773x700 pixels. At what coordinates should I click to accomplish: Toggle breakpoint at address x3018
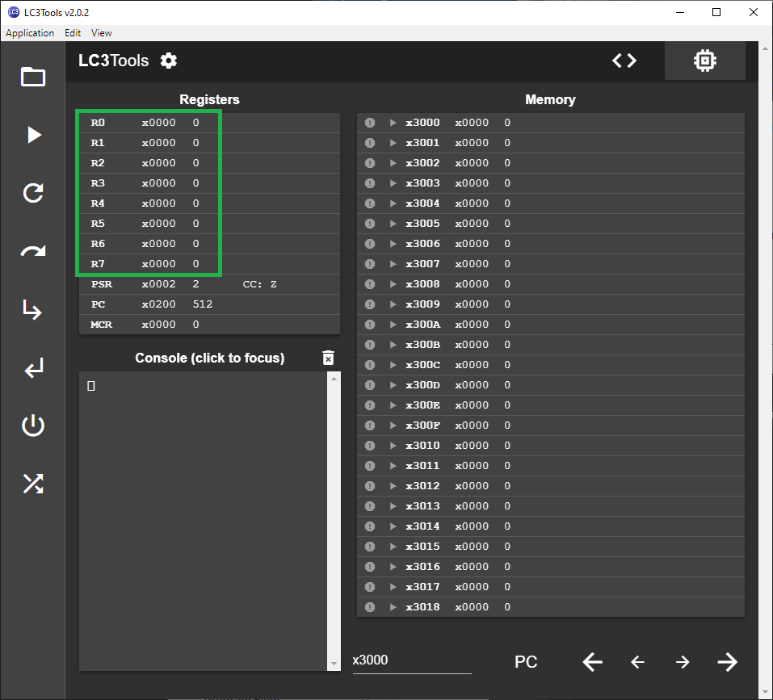point(370,607)
